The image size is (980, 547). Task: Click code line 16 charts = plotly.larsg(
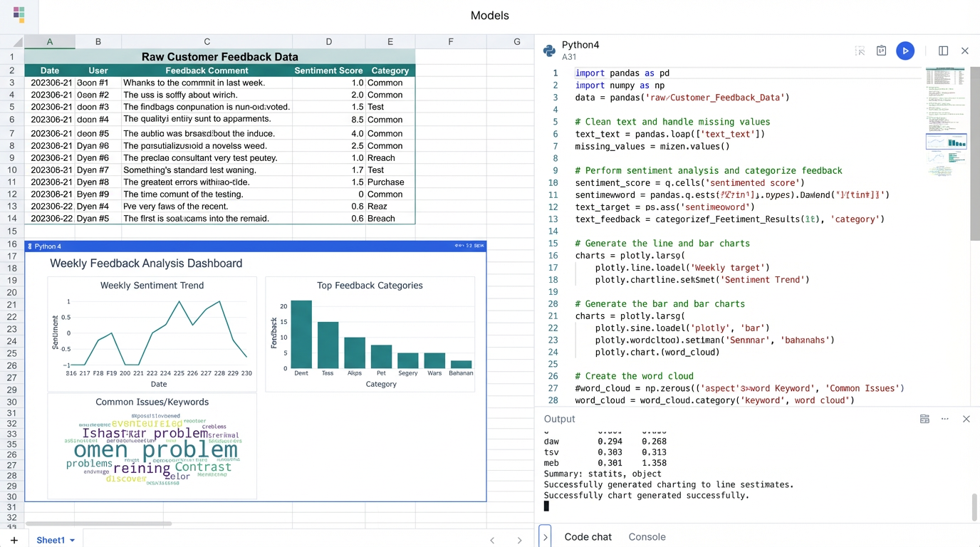pyautogui.click(x=630, y=256)
